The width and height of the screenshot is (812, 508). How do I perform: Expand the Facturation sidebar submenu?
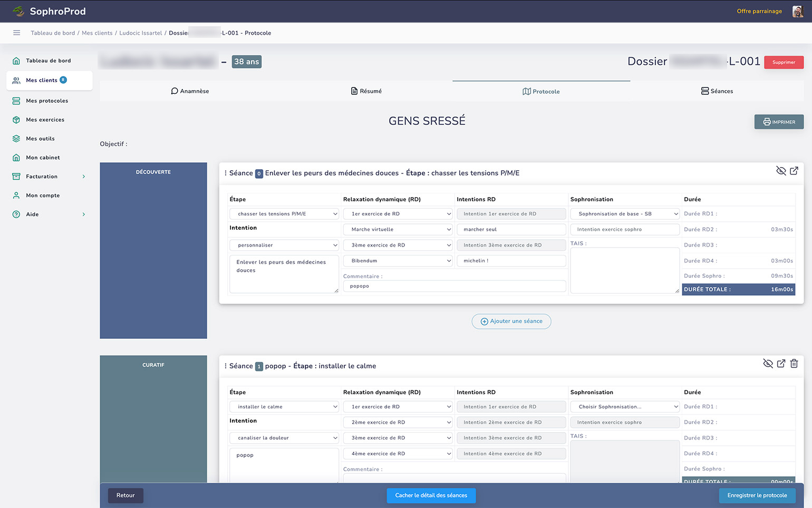pyautogui.click(x=83, y=177)
